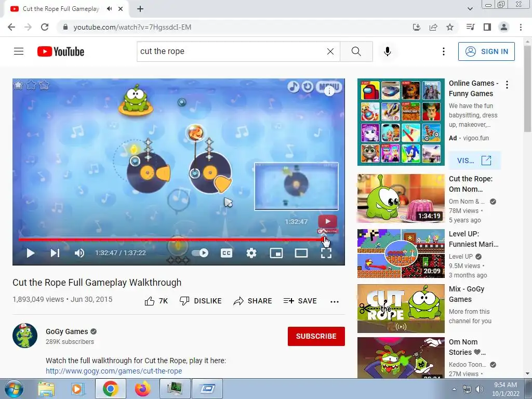This screenshot has width=532, height=399.
Task: Enter full screen mode
Action: pyautogui.click(x=326, y=253)
